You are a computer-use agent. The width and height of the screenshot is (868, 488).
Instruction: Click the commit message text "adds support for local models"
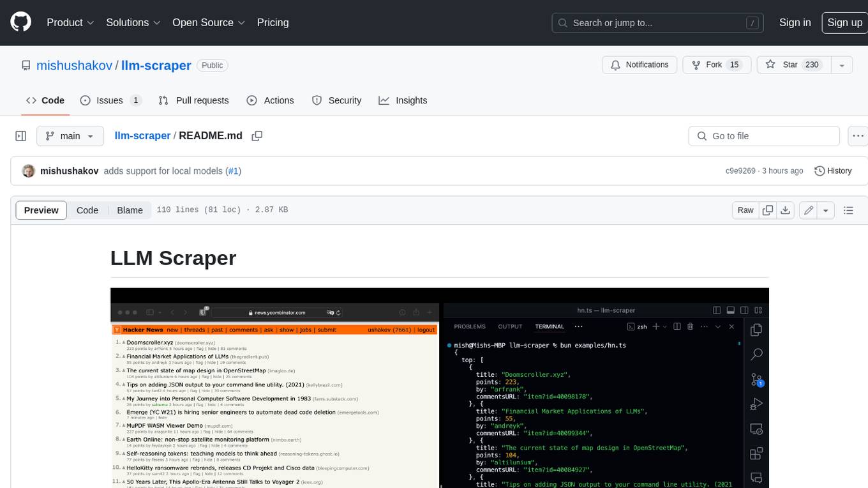tap(163, 171)
